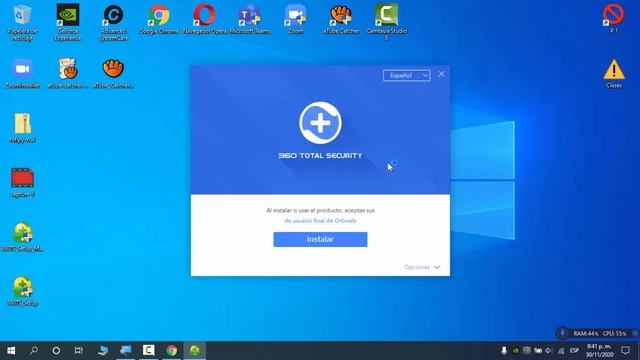The width and height of the screenshot is (640, 360).
Task: Open the Camtasia Studio desktop shortcut
Action: [387, 22]
